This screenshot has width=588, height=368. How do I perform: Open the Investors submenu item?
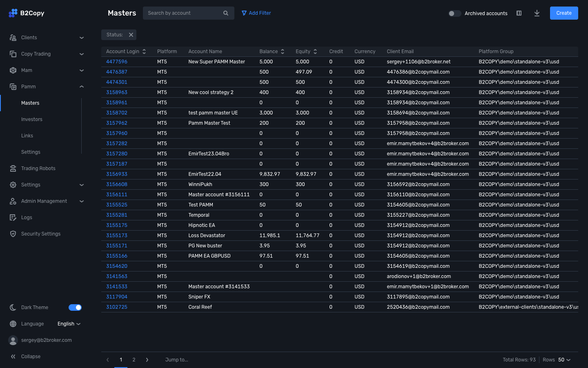32,119
